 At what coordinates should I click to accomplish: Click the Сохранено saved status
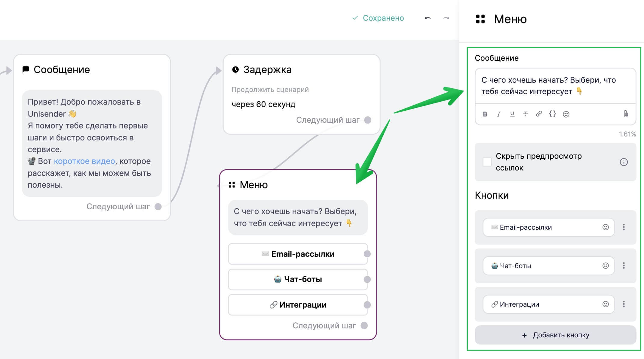pos(378,18)
